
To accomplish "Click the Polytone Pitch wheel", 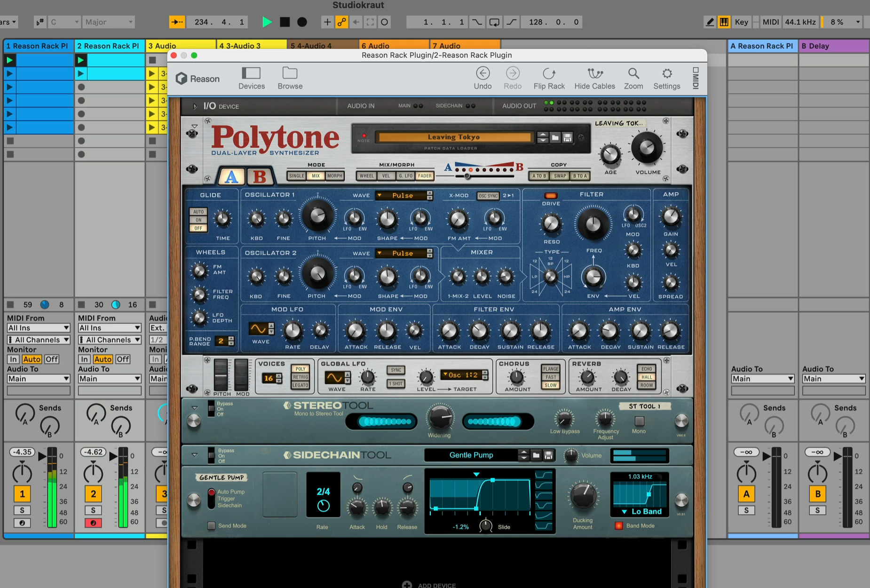I will click(221, 375).
